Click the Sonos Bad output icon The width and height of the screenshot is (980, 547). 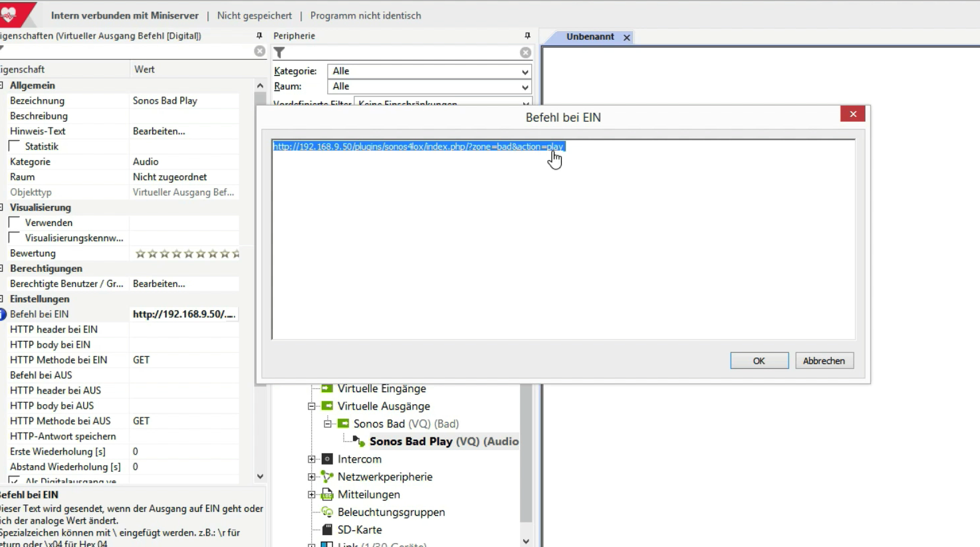pos(344,423)
